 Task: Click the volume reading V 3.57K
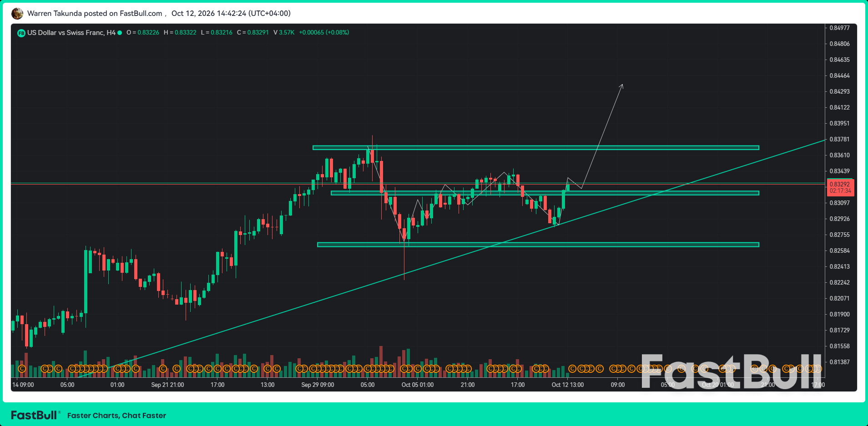[284, 33]
